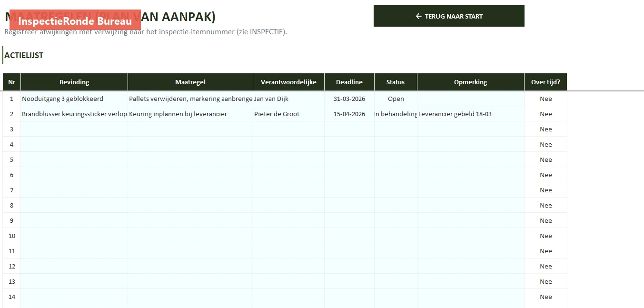Select the 'Over tijd?' column header
644x308 pixels.
(x=545, y=82)
